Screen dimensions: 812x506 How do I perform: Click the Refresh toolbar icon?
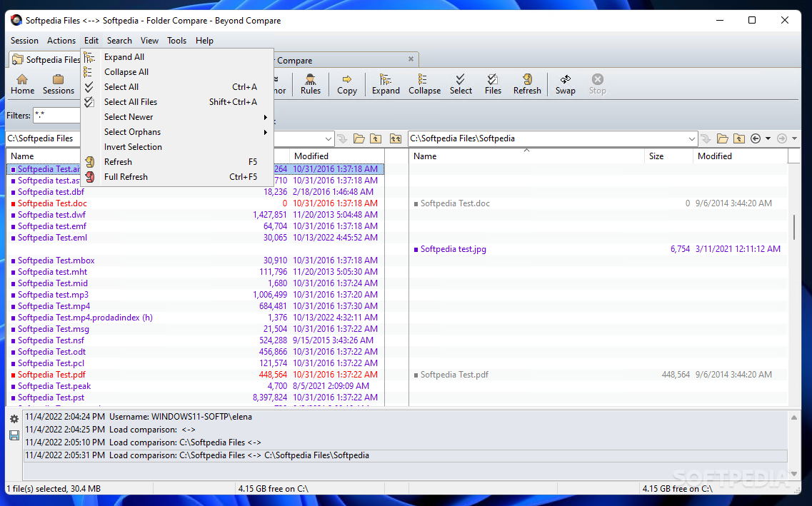click(x=526, y=84)
